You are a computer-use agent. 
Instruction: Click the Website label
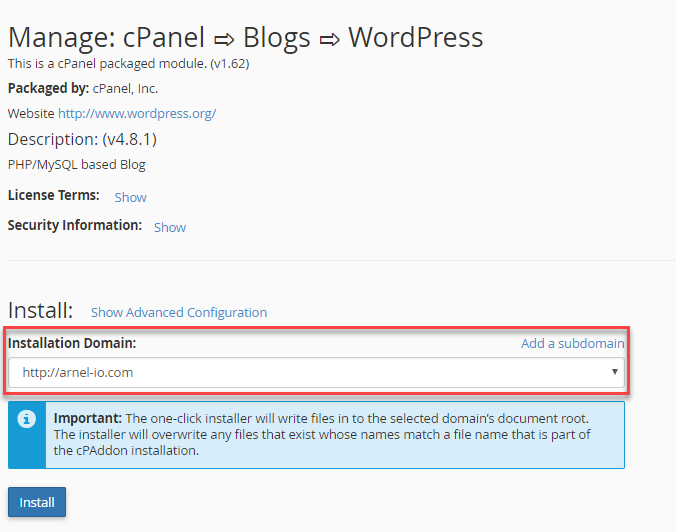click(31, 113)
